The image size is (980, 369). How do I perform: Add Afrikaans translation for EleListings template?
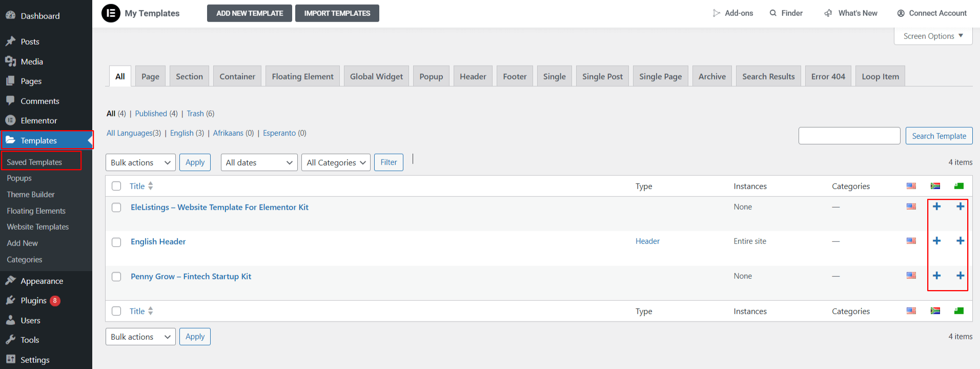[x=936, y=207]
